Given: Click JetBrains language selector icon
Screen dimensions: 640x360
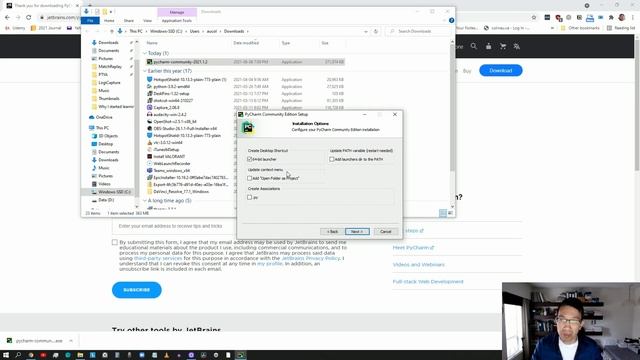Looking at the screenshot, I should [x=517, y=46].
